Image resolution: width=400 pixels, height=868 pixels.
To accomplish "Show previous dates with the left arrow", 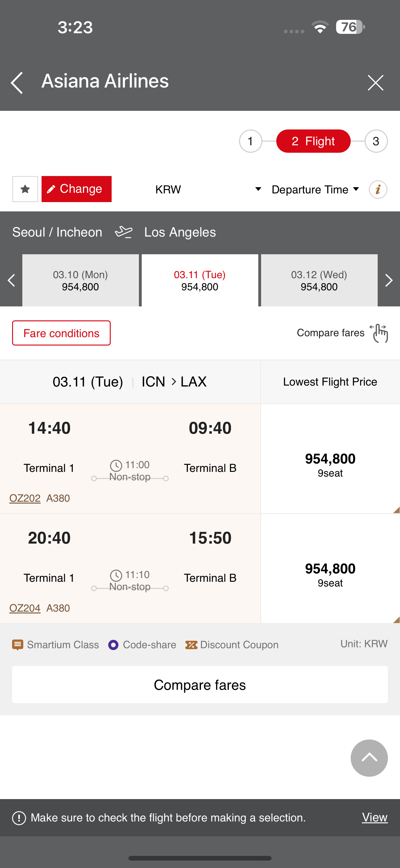I will click(x=11, y=280).
